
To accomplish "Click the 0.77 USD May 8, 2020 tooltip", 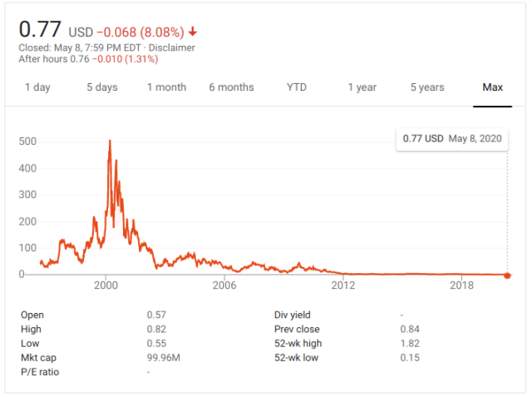I will 450,138.
